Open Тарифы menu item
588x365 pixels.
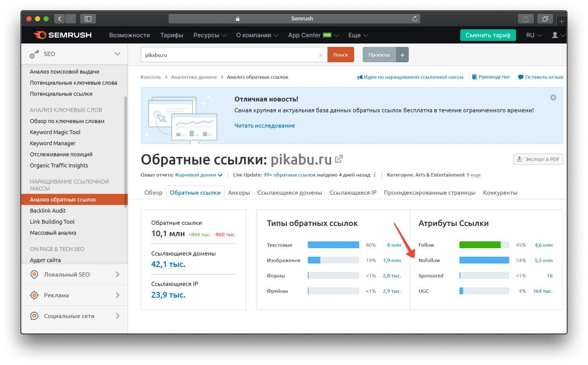172,35
